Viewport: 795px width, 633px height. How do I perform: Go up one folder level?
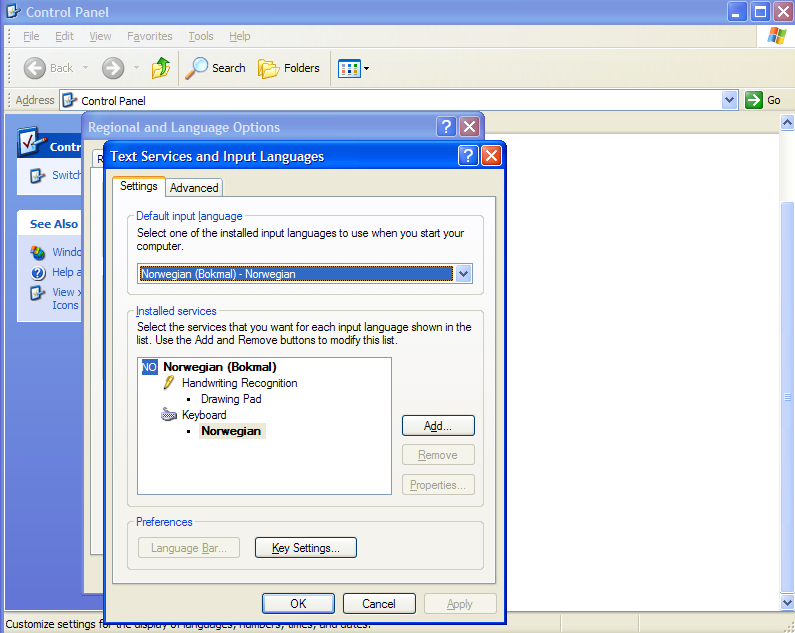161,68
